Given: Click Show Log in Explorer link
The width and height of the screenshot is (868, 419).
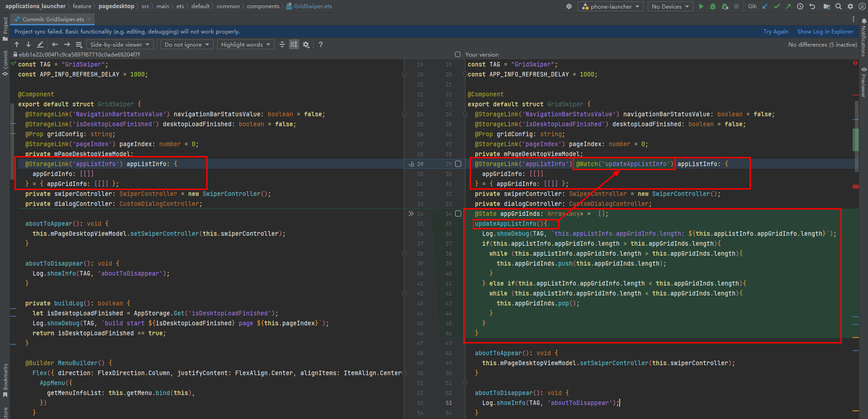Looking at the screenshot, I should [x=825, y=31].
